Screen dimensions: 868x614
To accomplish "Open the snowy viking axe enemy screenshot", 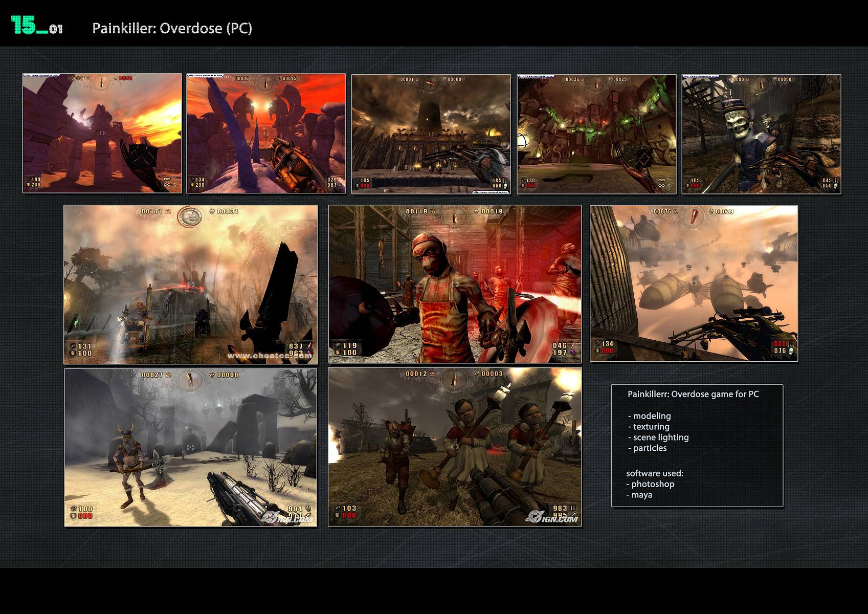I will 191,448.
